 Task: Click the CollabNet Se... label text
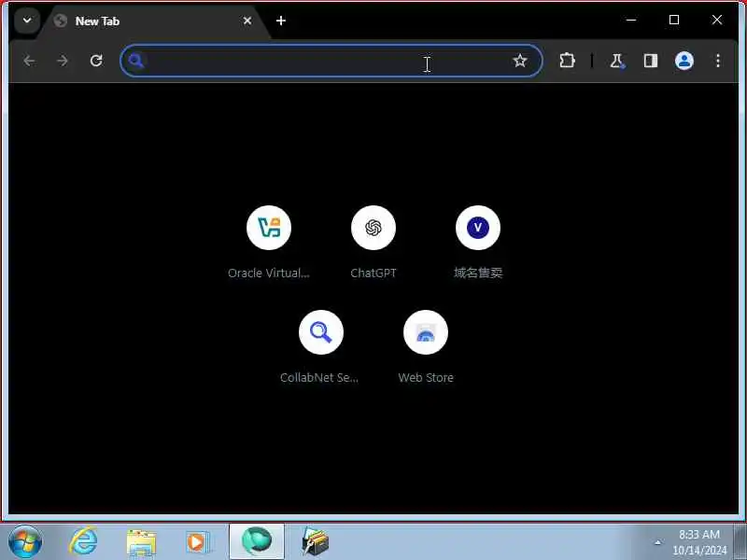[x=319, y=378]
